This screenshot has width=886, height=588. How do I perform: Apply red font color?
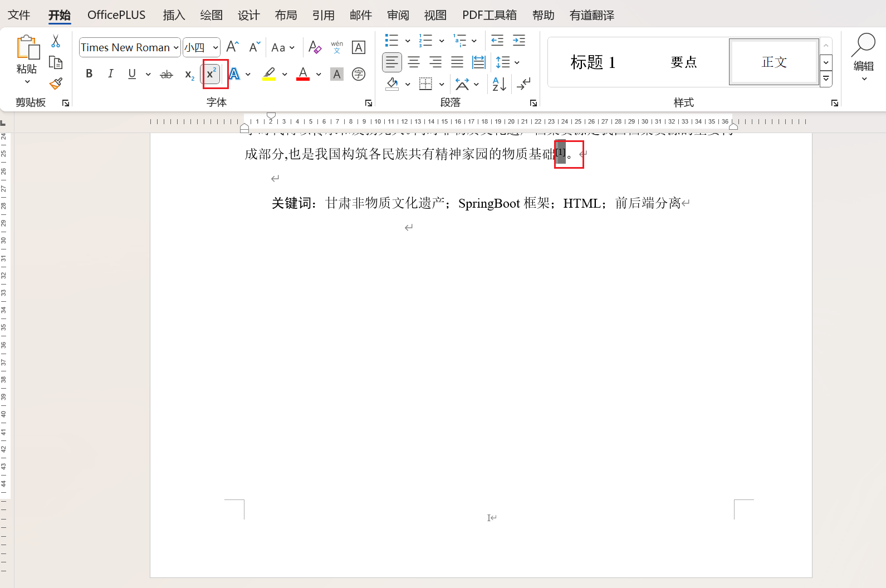coord(303,74)
